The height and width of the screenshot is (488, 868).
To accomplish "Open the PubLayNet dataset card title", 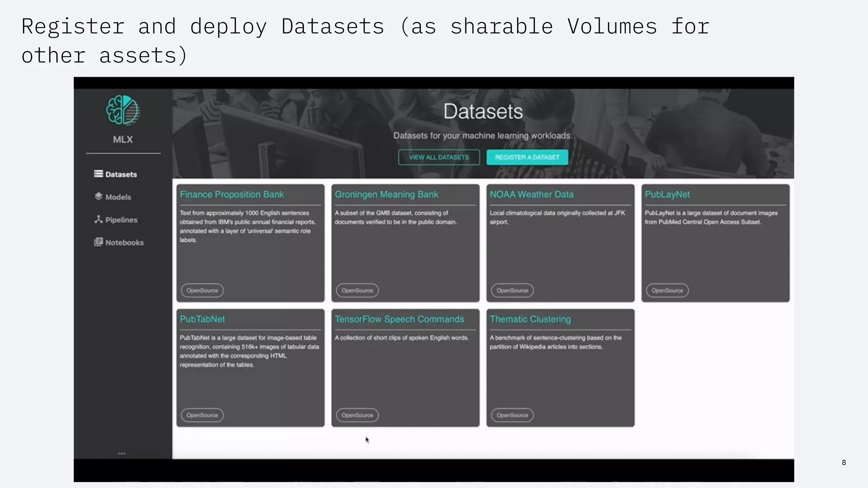I will tap(667, 194).
